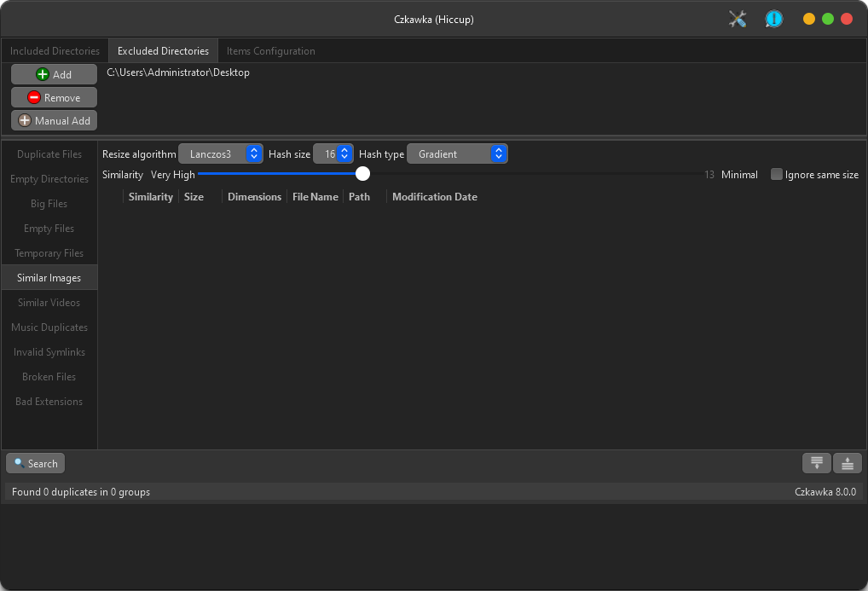
Task: Switch to Similar Videos mode
Action: pyautogui.click(x=49, y=302)
